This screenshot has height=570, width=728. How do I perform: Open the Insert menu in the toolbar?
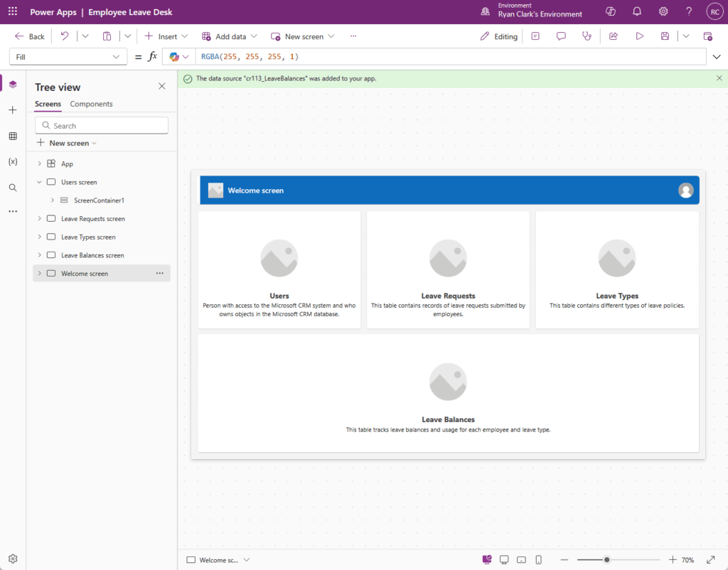[x=166, y=36]
